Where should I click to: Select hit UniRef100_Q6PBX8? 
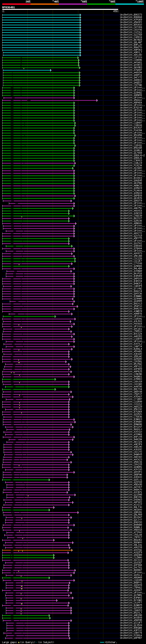(131, 196)
